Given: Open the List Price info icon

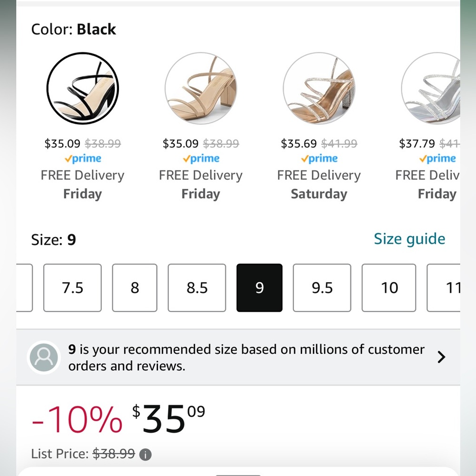Looking at the screenshot, I should [x=145, y=455].
